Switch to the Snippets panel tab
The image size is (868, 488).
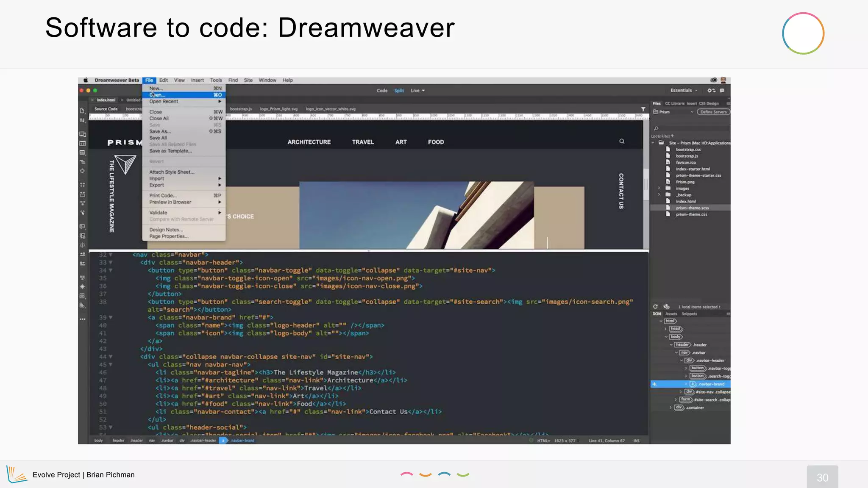[x=689, y=314]
